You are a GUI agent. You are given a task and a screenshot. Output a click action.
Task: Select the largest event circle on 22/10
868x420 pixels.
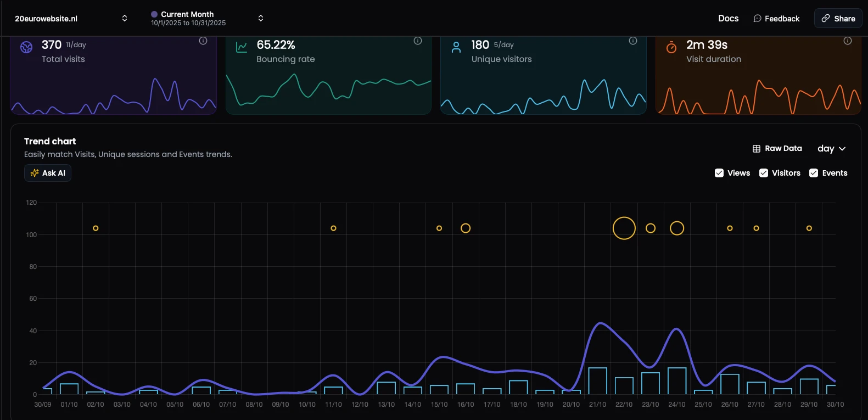(624, 228)
